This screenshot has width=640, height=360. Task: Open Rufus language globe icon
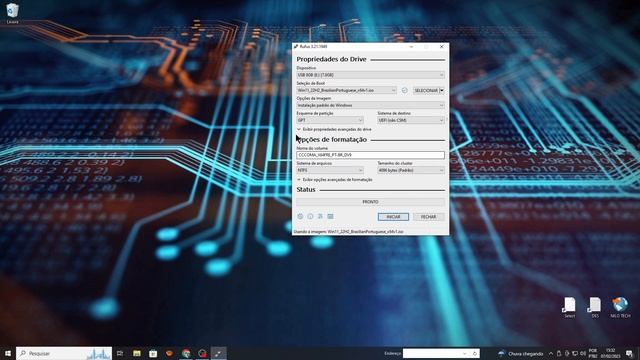click(300, 216)
